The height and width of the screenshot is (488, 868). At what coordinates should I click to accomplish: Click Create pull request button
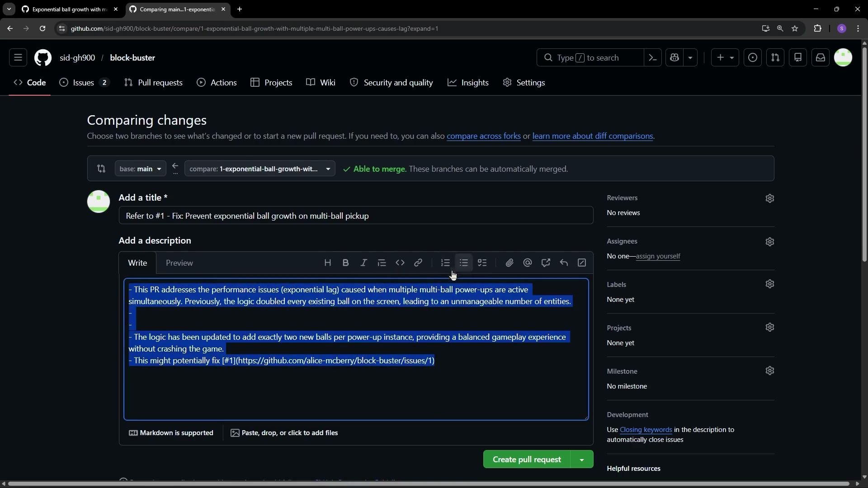pyautogui.click(x=527, y=460)
